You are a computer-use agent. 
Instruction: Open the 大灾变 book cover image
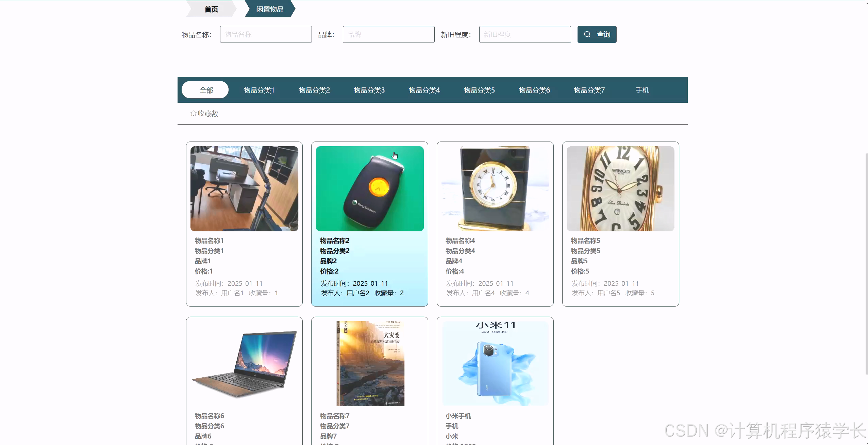coord(370,364)
